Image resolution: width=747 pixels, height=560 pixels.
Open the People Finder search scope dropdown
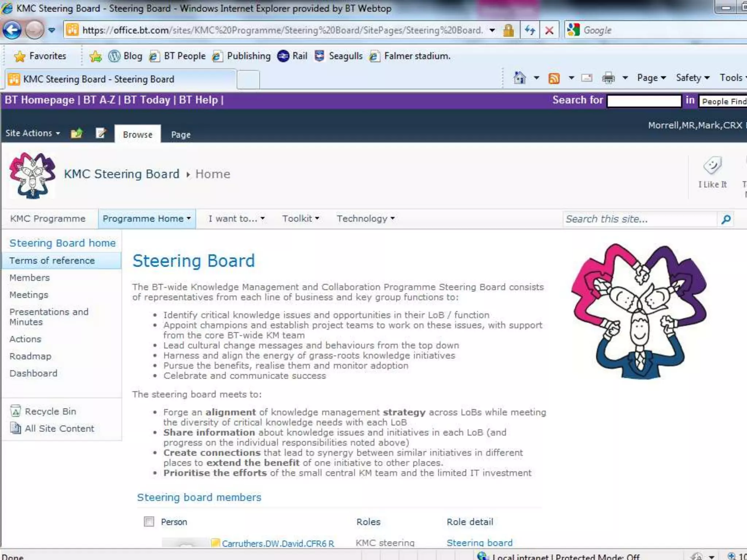coord(723,101)
